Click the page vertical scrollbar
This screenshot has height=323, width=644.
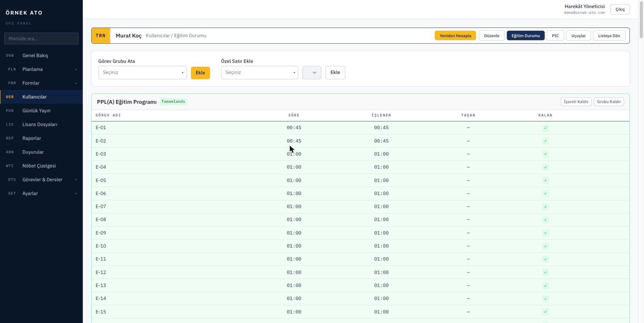[641, 21]
